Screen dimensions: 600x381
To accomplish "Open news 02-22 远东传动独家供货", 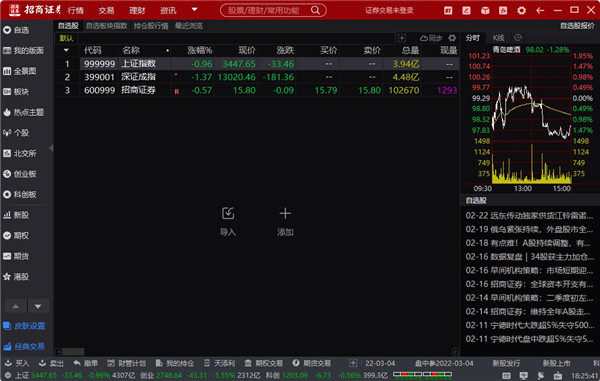I will click(529, 215).
